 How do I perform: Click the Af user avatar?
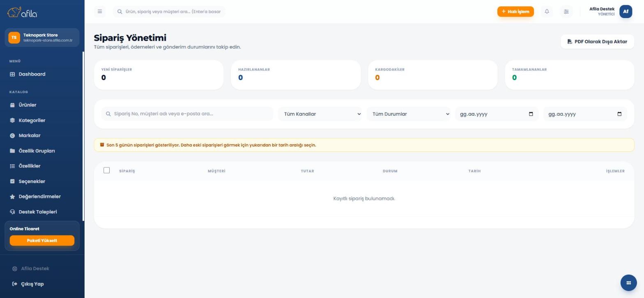pos(626,11)
